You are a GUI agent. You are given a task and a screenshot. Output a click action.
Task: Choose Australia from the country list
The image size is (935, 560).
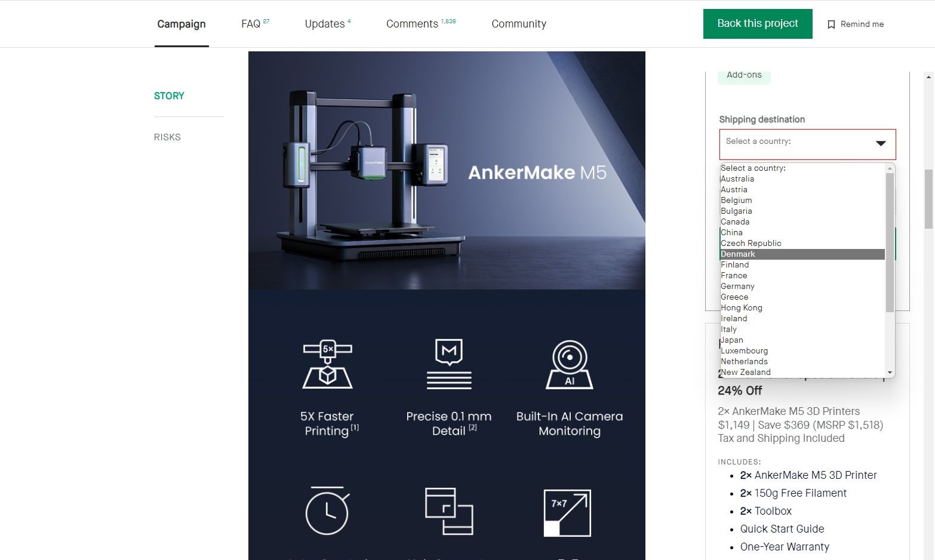pos(802,179)
